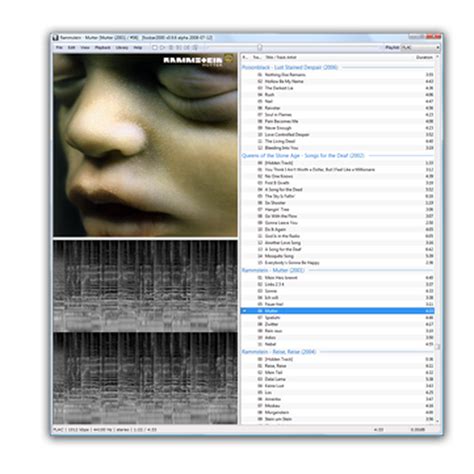Select track 'Sonne'
This screenshot has width=474, height=474.
[337, 291]
